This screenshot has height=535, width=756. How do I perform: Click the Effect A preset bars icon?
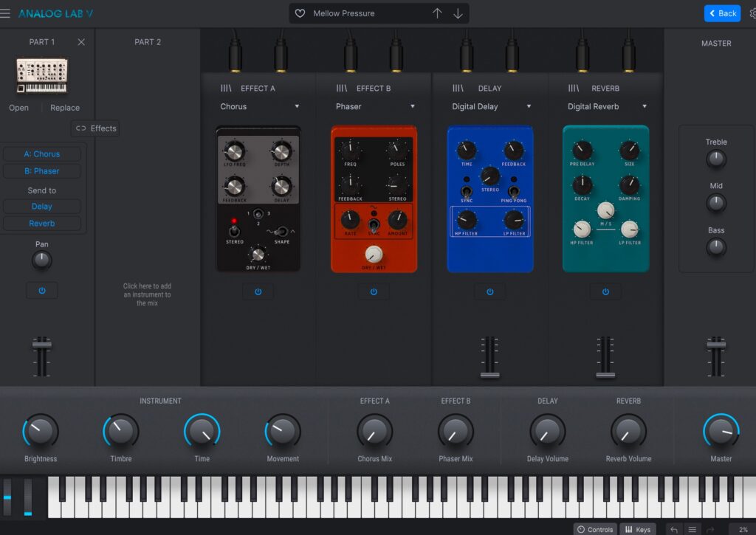pyautogui.click(x=226, y=89)
